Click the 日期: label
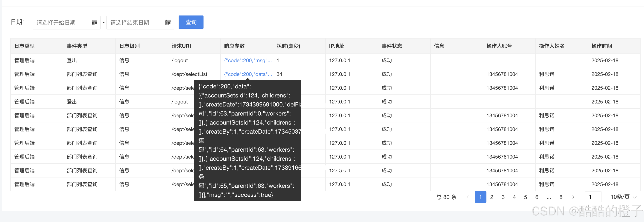 tap(18, 22)
